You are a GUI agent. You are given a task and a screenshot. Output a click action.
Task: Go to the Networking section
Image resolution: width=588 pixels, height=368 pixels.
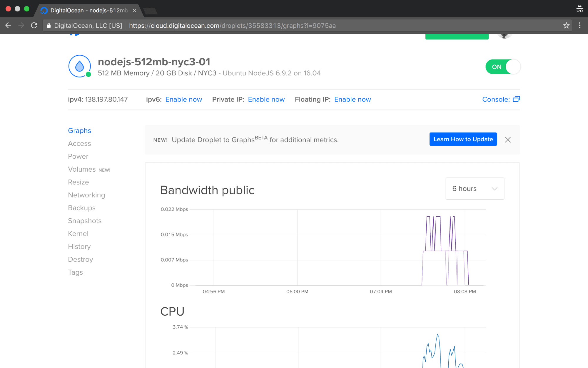86,195
